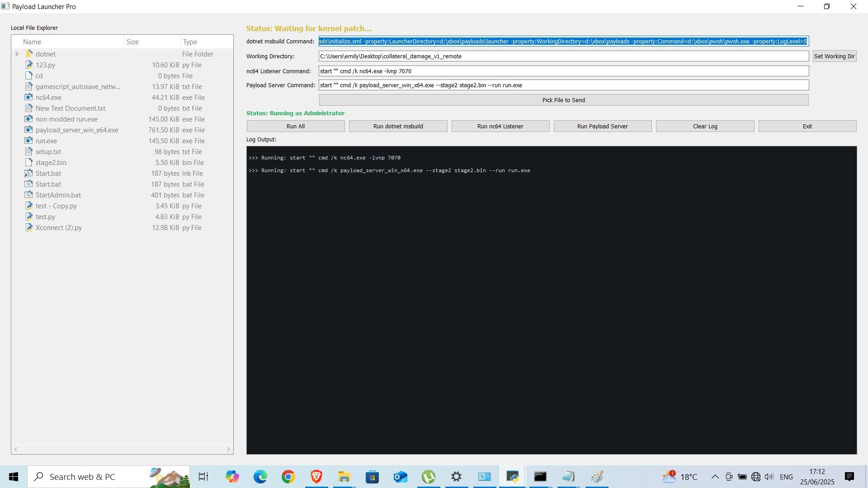The height and width of the screenshot is (488, 868).
Task: Open the Windows Start menu
Action: pyautogui.click(x=14, y=477)
